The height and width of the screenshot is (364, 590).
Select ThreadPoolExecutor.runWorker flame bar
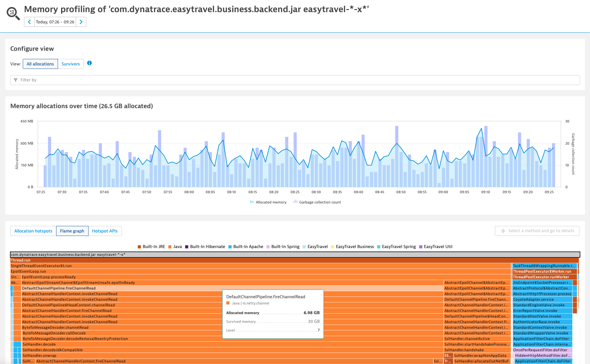544,277
